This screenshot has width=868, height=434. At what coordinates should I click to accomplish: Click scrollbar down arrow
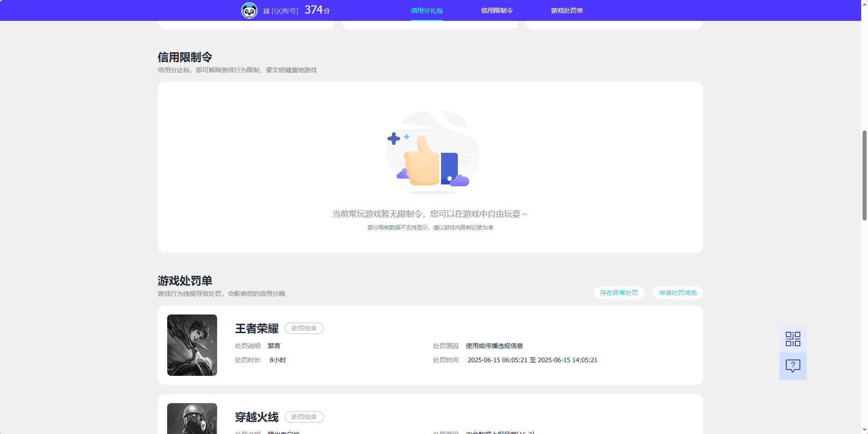click(864, 430)
